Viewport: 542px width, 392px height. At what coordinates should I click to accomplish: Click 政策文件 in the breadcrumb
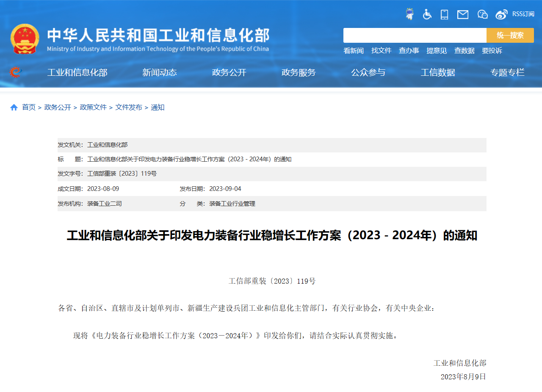coord(93,108)
